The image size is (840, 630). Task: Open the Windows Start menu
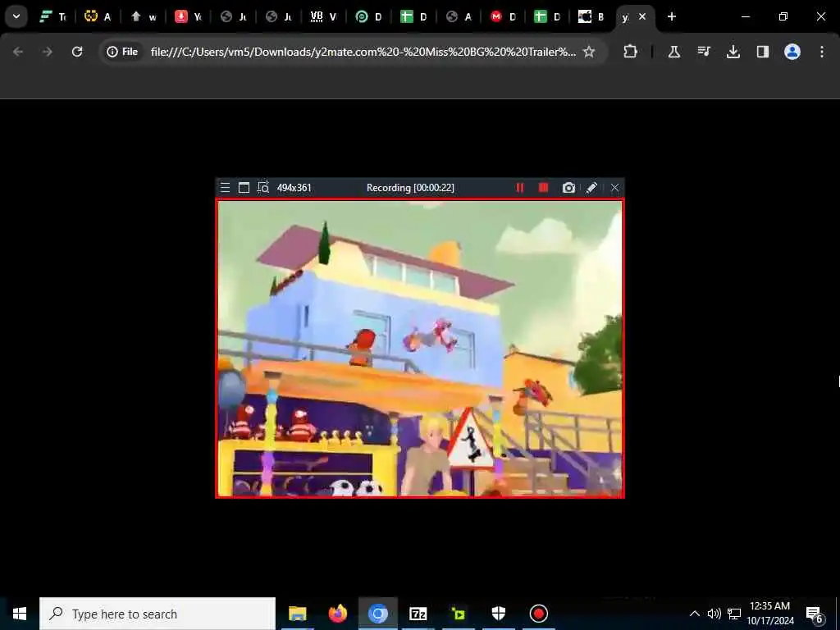point(20,614)
